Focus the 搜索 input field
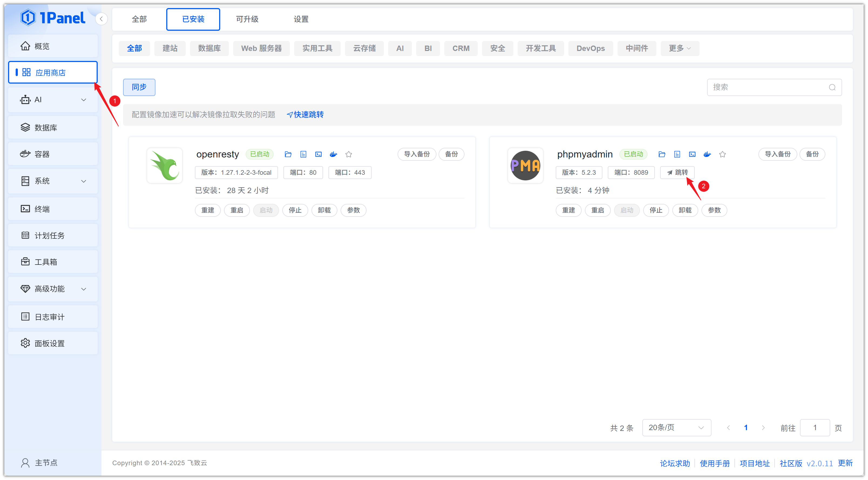The height and width of the screenshot is (480, 868). (768, 88)
